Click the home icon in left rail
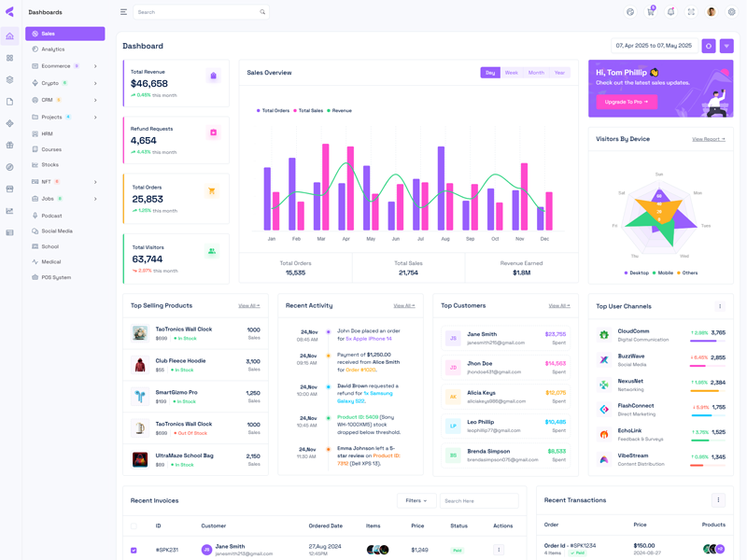This screenshot has width=747, height=560. 9,36
